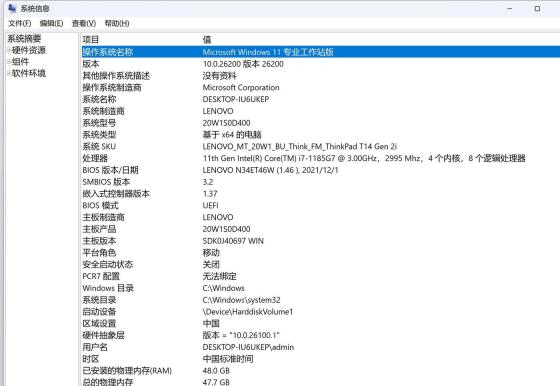Expand the 软件环境 tree node
560x386 pixels.
[9, 74]
